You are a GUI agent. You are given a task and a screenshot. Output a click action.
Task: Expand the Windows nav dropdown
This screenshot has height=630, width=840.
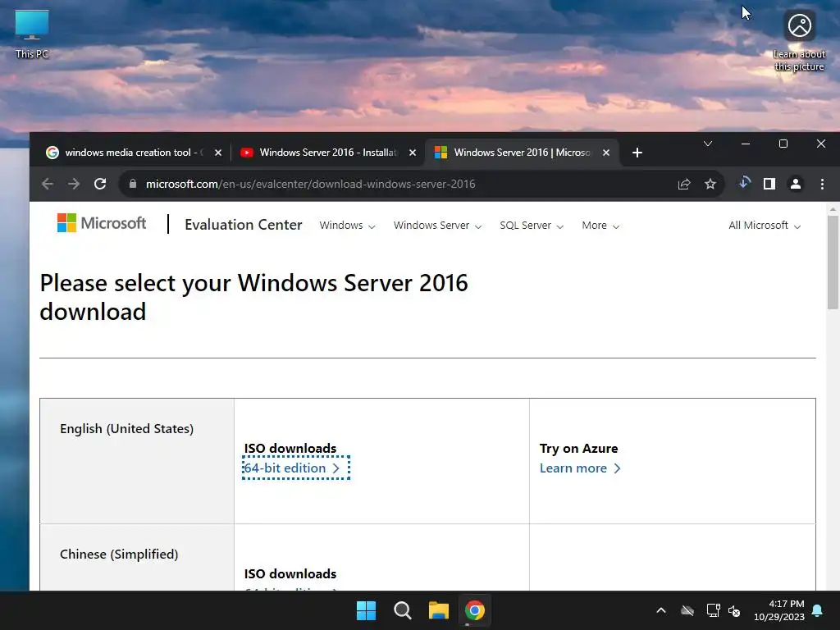coord(347,226)
